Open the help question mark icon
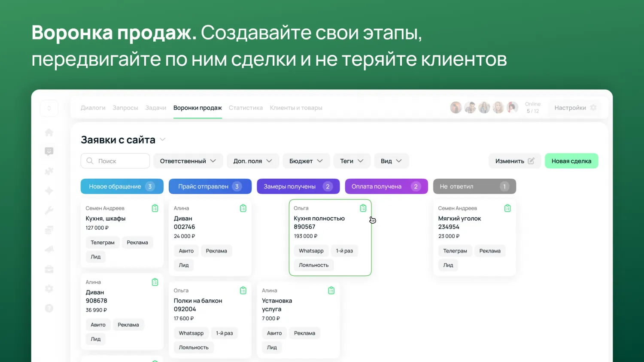The height and width of the screenshot is (362, 644). click(x=49, y=308)
